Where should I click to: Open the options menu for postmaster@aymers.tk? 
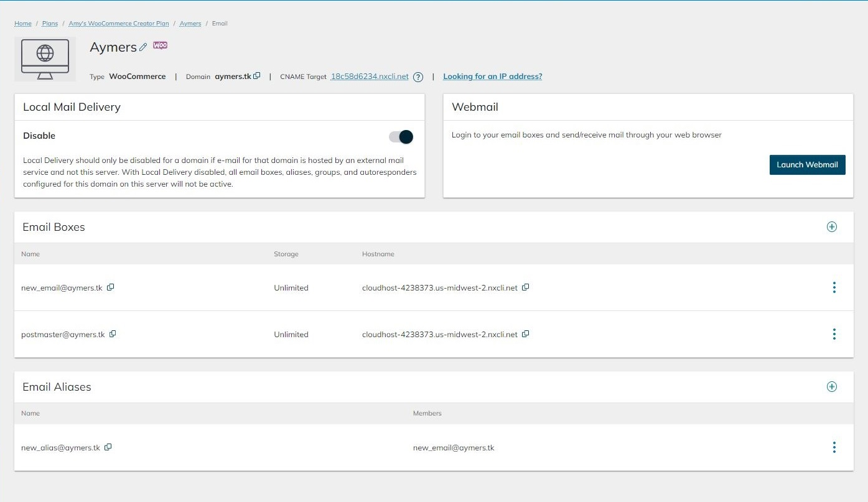click(x=834, y=334)
